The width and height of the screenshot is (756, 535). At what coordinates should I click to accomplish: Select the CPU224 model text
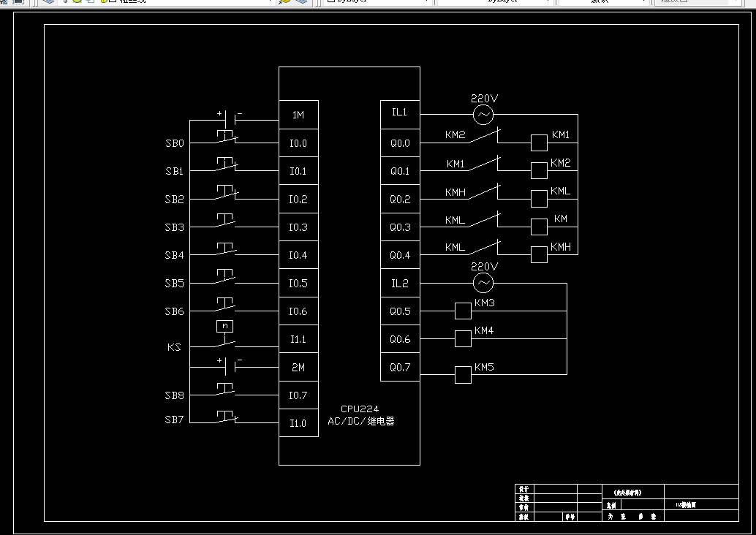pos(360,409)
